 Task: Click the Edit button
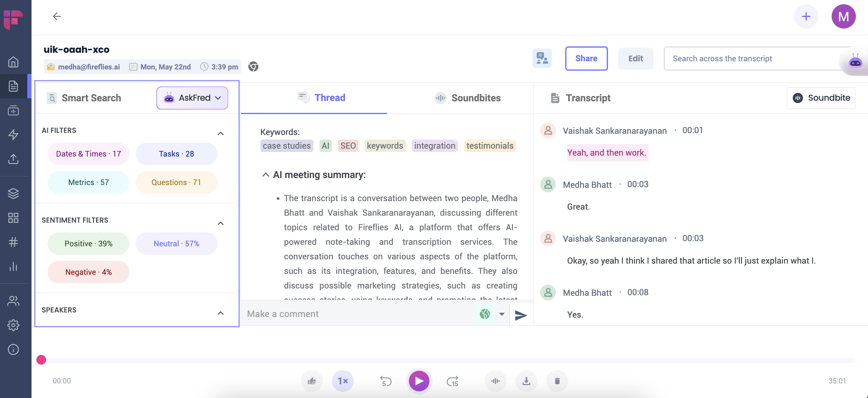pyautogui.click(x=635, y=58)
